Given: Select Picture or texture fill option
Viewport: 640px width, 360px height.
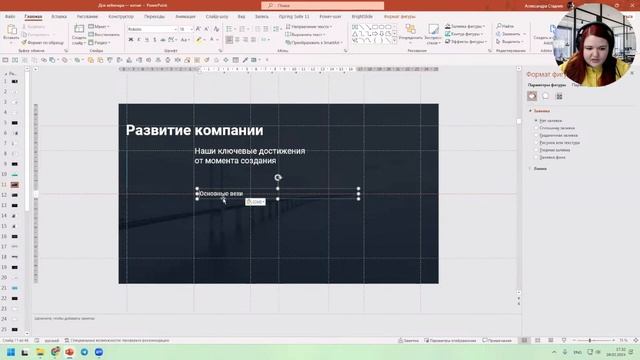Looking at the screenshot, I should [x=558, y=142].
